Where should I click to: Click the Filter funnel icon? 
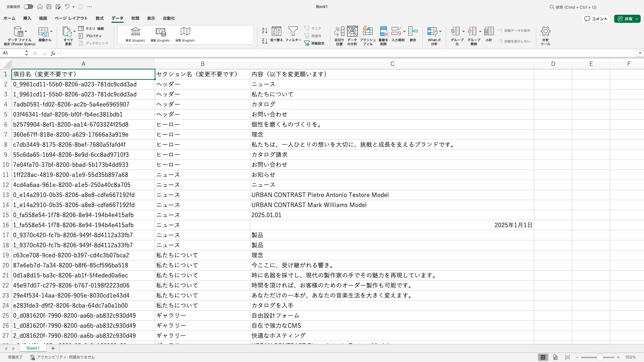pyautogui.click(x=293, y=32)
